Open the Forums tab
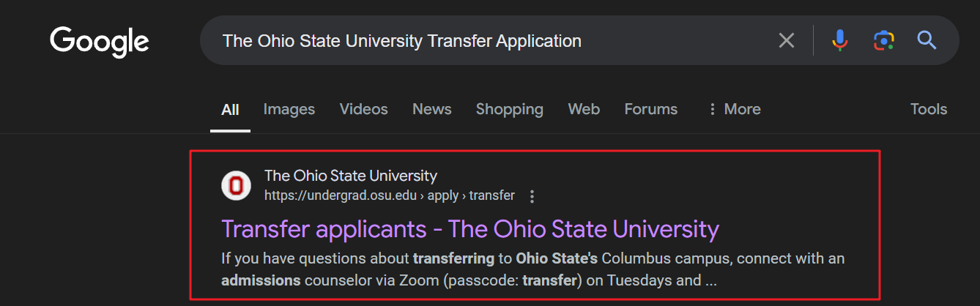The width and height of the screenshot is (980, 306). 651,109
